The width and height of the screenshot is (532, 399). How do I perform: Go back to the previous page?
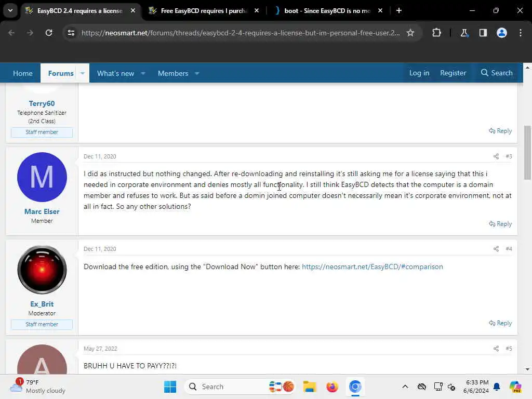pos(11,33)
